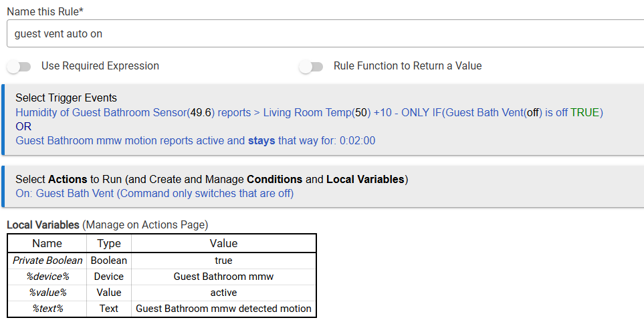This screenshot has width=644, height=328.
Task: Select the Private Boolean variable name cell
Action: pos(47,261)
